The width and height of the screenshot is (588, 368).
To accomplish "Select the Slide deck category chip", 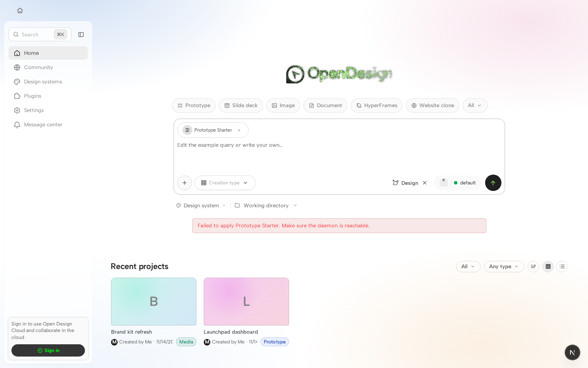I will point(241,105).
